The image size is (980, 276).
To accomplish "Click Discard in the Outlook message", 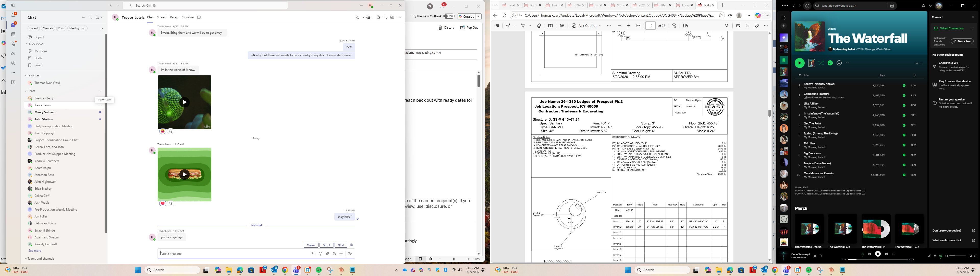I will (446, 27).
